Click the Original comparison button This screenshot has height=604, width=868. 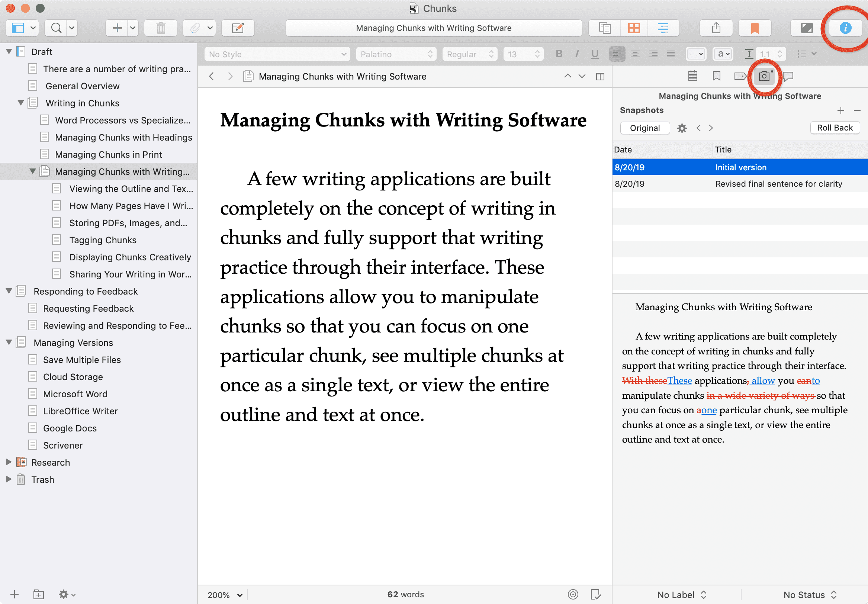tap(644, 128)
